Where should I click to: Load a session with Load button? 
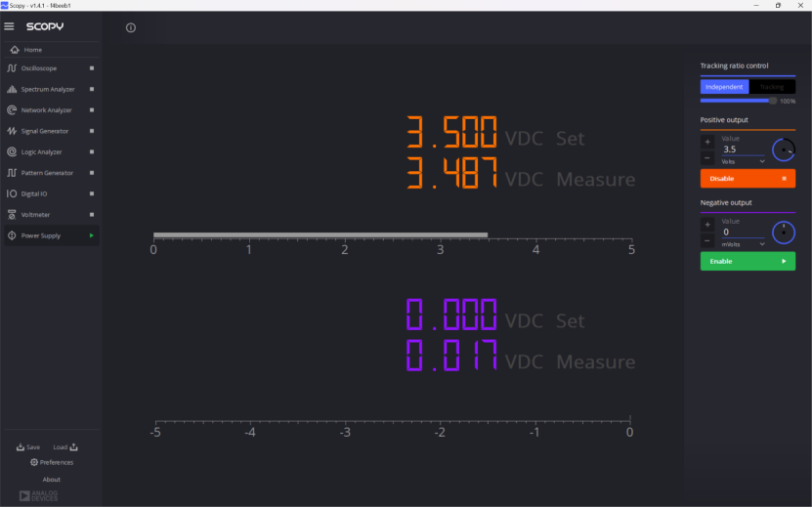pyautogui.click(x=65, y=446)
